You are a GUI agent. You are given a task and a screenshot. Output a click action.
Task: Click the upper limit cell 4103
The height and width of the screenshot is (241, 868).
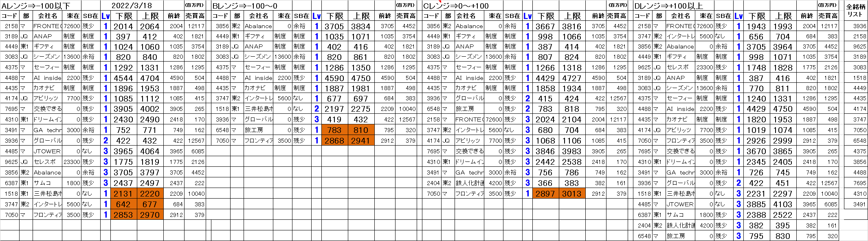point(783,204)
